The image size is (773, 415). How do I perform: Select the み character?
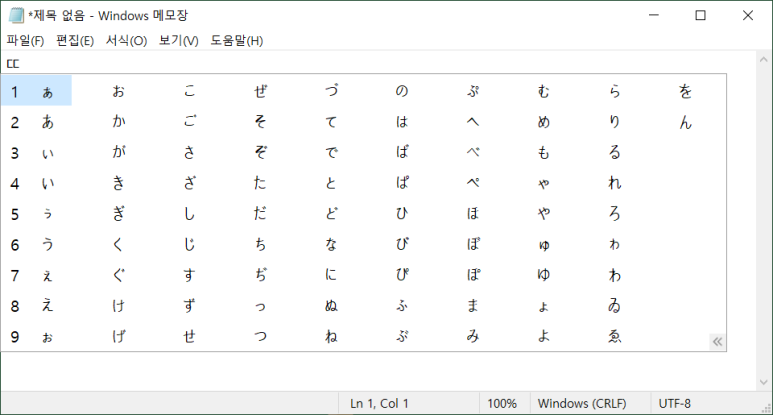(x=473, y=336)
